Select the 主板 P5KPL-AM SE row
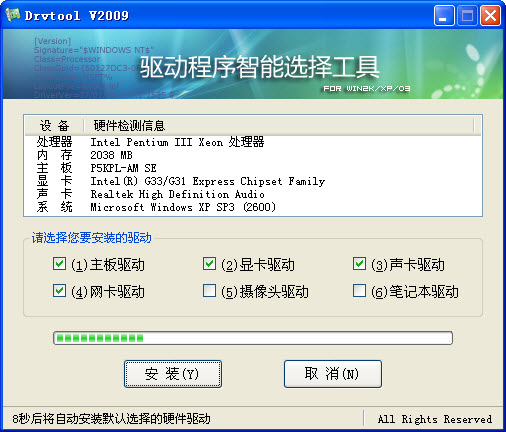This screenshot has height=432, width=506. 253,168
